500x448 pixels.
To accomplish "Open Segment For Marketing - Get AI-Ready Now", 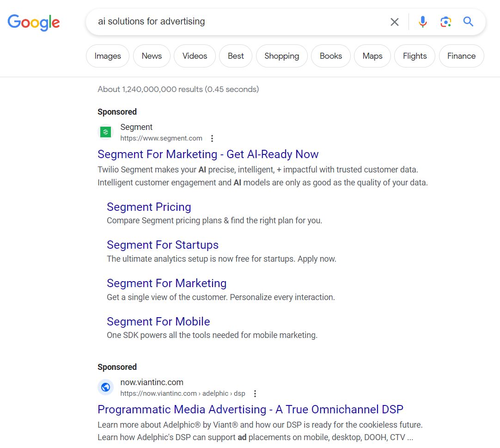I will tap(208, 154).
